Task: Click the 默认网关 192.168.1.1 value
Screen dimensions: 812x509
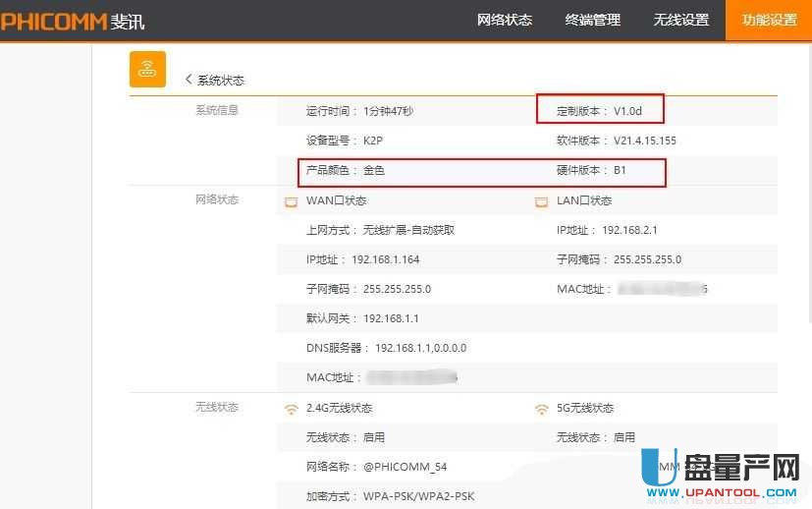Action: click(x=391, y=318)
